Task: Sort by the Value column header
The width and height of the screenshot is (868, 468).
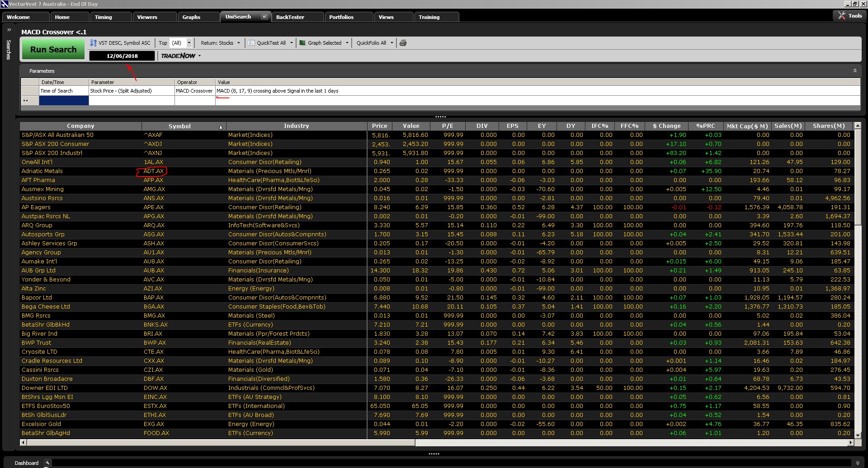Action: [x=411, y=126]
